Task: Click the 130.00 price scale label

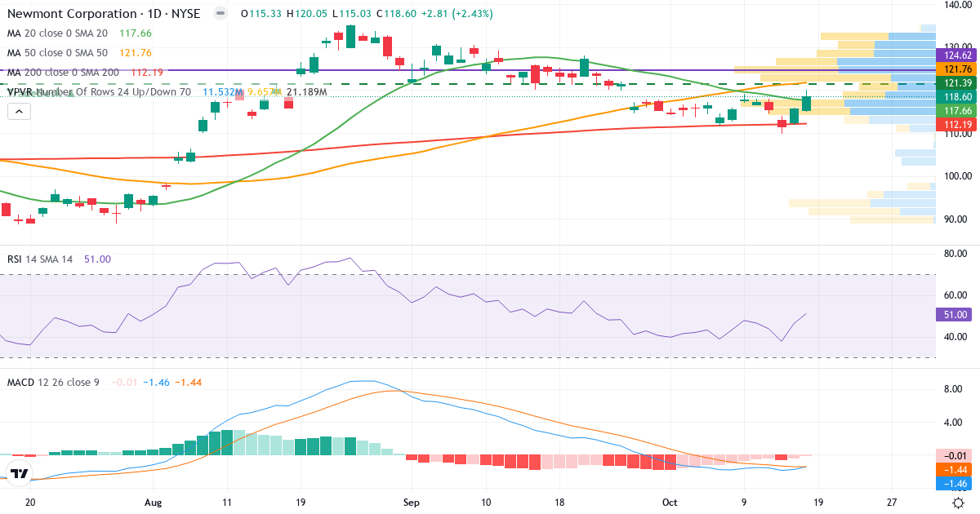Action: [x=956, y=47]
